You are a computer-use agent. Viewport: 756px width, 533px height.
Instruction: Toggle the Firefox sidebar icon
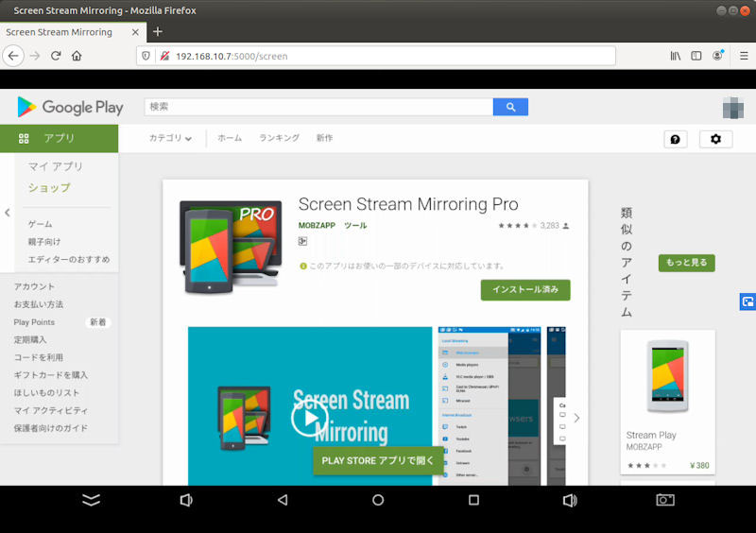pyautogui.click(x=696, y=56)
